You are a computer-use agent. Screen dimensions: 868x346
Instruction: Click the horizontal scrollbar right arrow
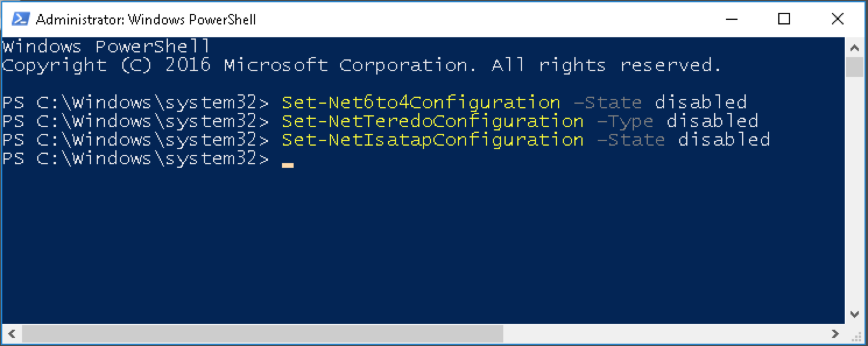pyautogui.click(x=836, y=334)
